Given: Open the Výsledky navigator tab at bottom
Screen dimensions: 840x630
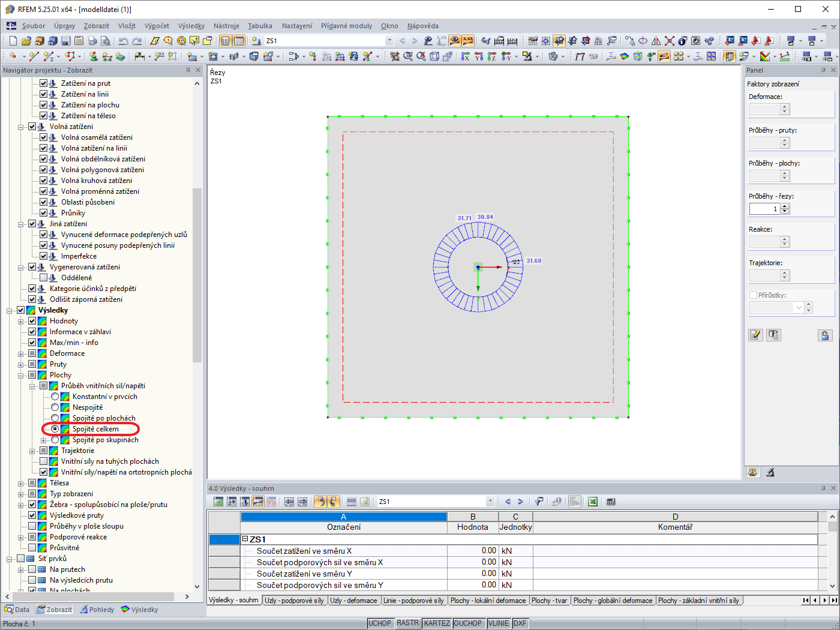Looking at the screenshot, I should point(140,610).
